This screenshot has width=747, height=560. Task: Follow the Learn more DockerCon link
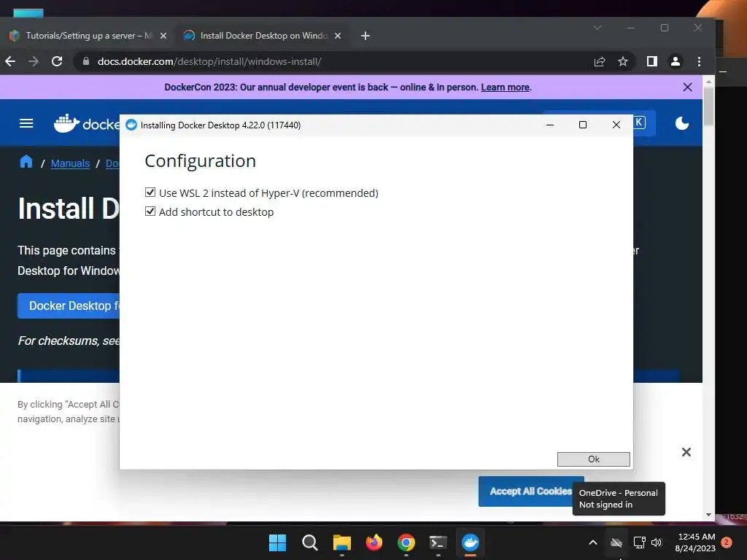(x=505, y=87)
